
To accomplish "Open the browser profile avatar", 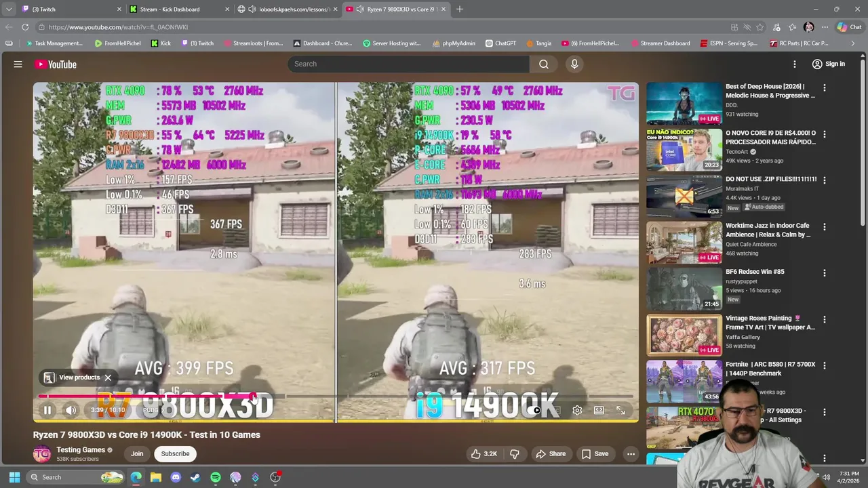I will coord(808,27).
